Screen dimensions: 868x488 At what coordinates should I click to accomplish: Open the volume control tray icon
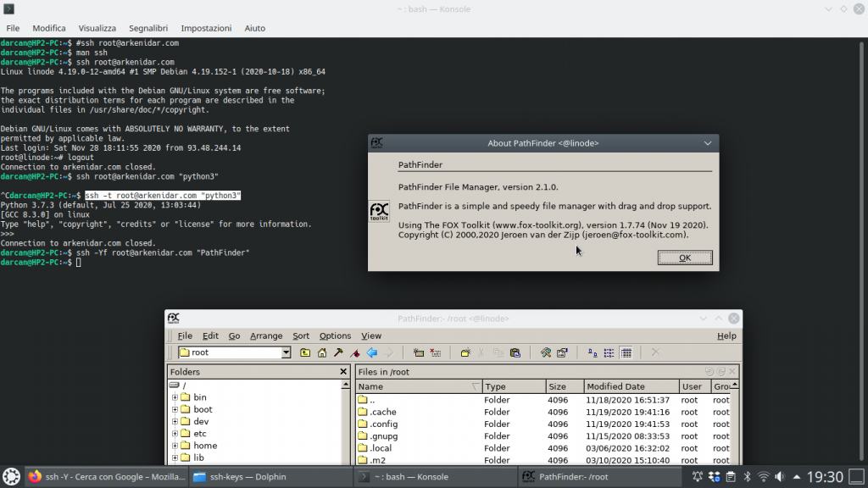tap(780, 476)
